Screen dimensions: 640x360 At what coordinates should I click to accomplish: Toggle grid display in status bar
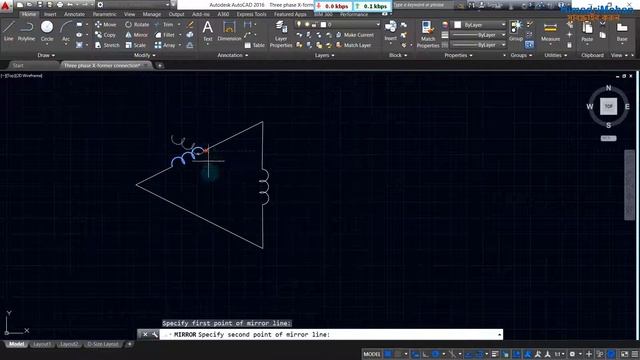[x=388, y=354]
